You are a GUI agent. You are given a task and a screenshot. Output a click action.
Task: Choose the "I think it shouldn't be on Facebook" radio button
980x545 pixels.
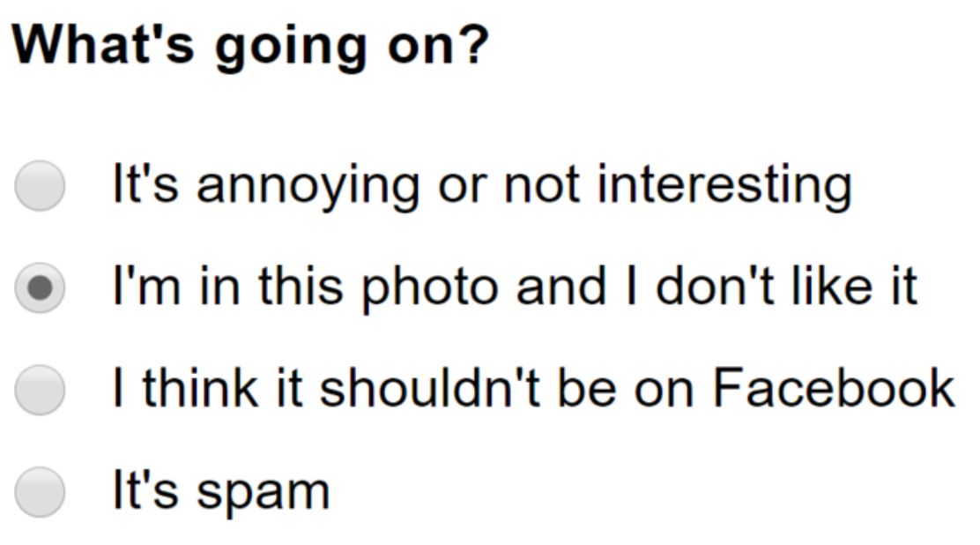tap(40, 389)
